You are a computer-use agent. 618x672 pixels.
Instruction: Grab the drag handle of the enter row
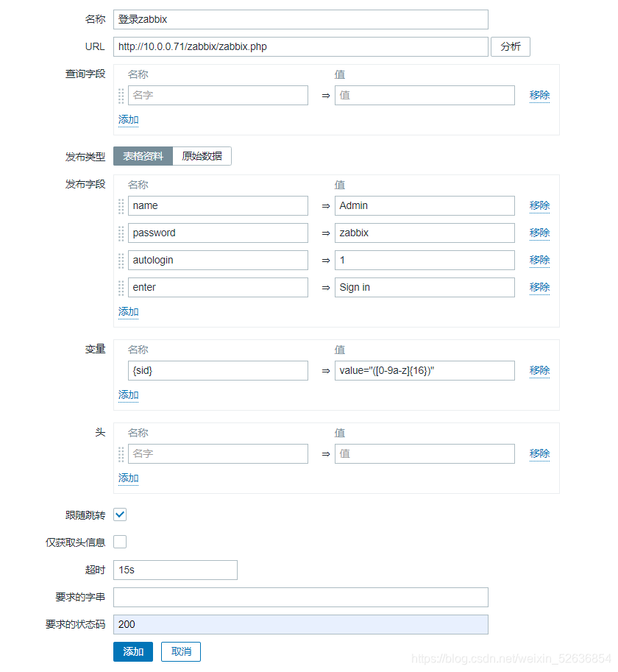121,288
